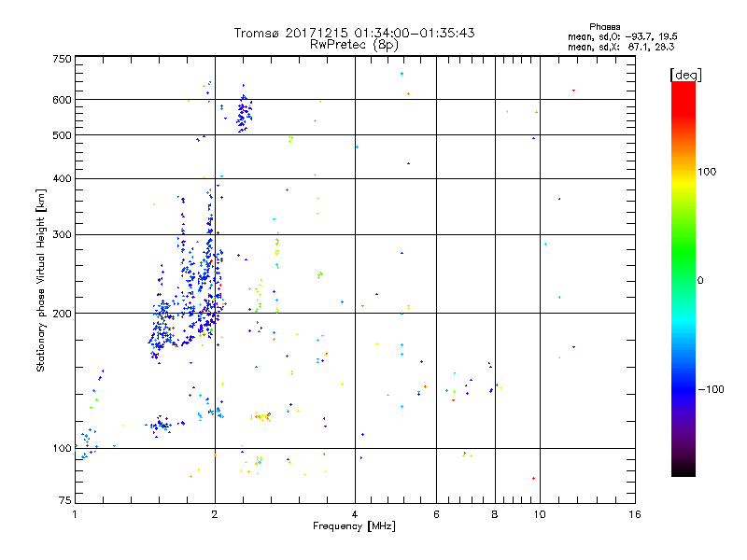Click the '4' x-axis tick label

point(355,514)
